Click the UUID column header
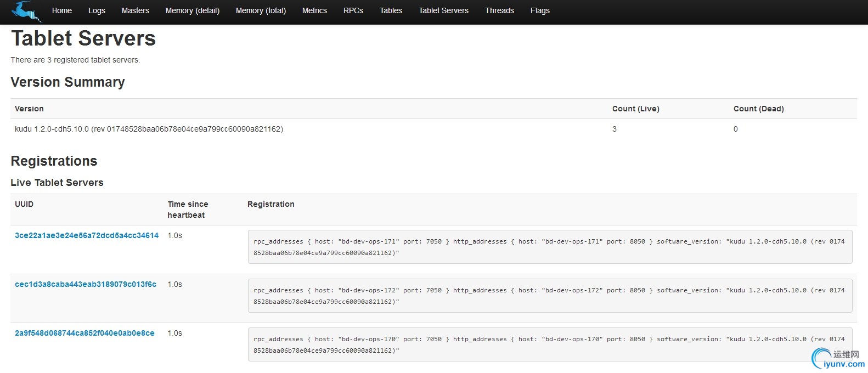The height and width of the screenshot is (373, 868). [24, 204]
